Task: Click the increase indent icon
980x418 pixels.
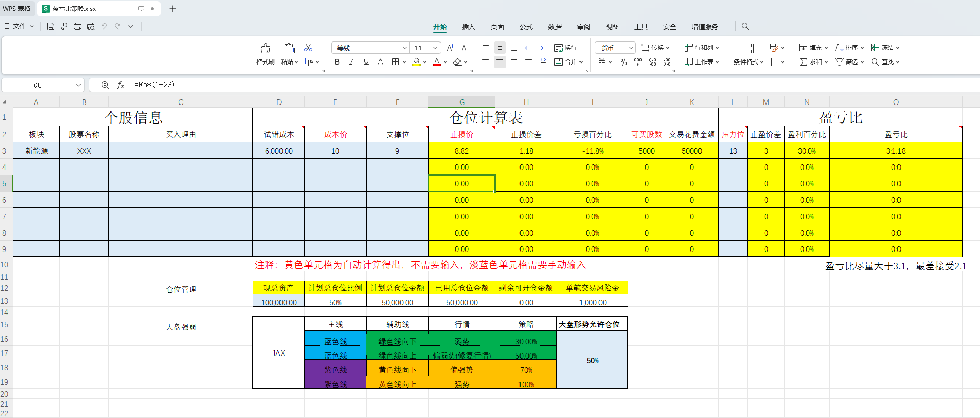Action: pyautogui.click(x=543, y=48)
